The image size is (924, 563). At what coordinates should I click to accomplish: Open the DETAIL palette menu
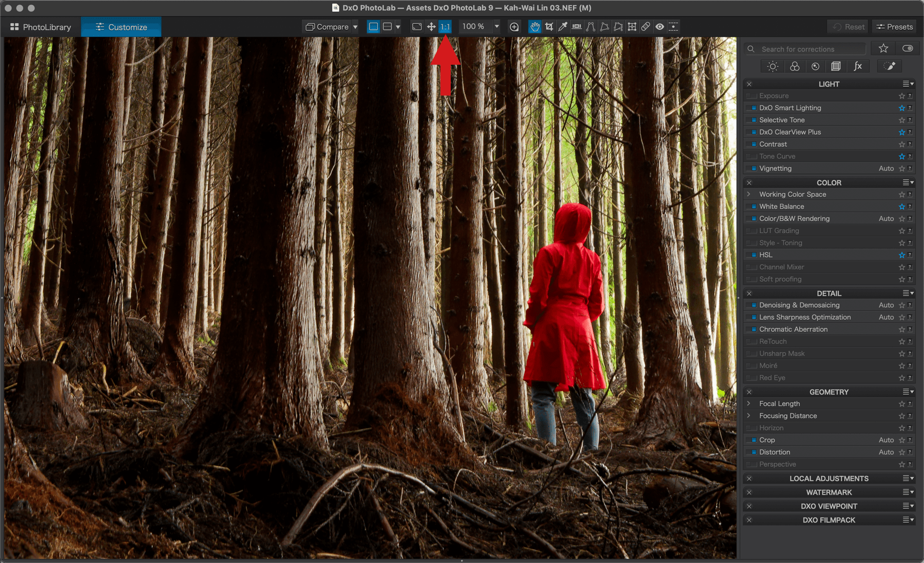coord(908,293)
